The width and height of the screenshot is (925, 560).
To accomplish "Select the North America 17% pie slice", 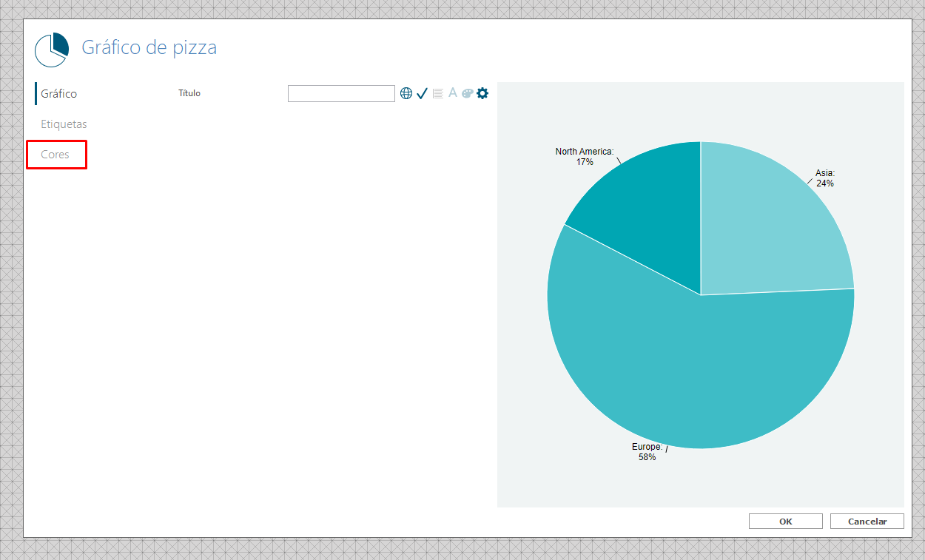I will (x=651, y=207).
